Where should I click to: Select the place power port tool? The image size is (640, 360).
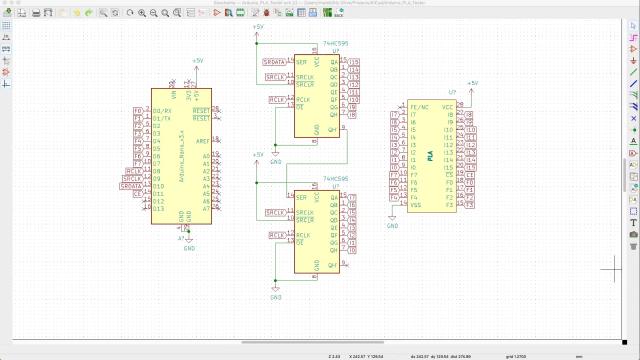(x=633, y=61)
